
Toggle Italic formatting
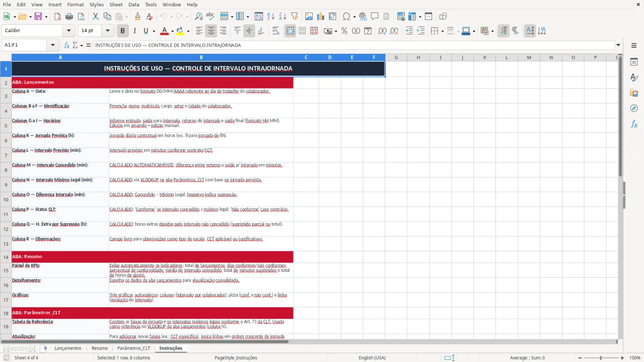(135, 31)
